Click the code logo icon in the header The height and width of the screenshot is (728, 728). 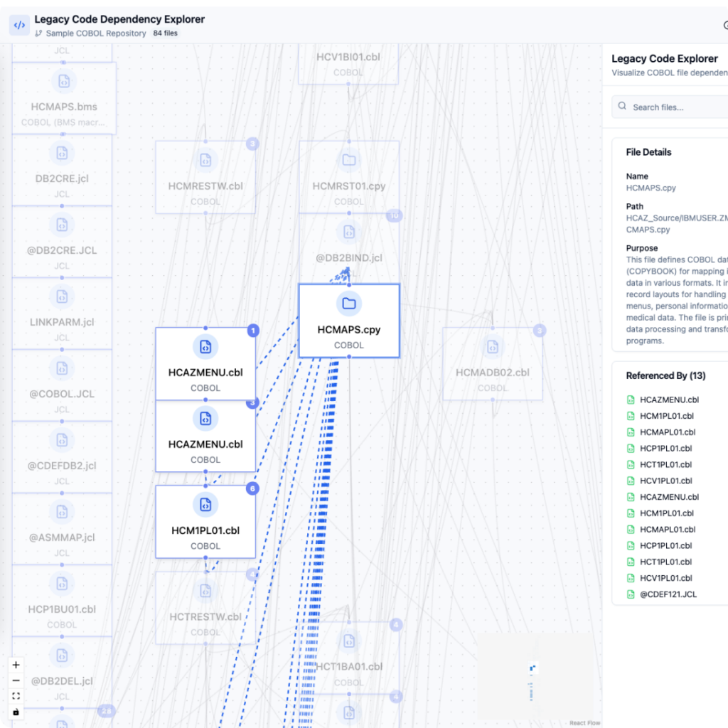pyautogui.click(x=19, y=25)
